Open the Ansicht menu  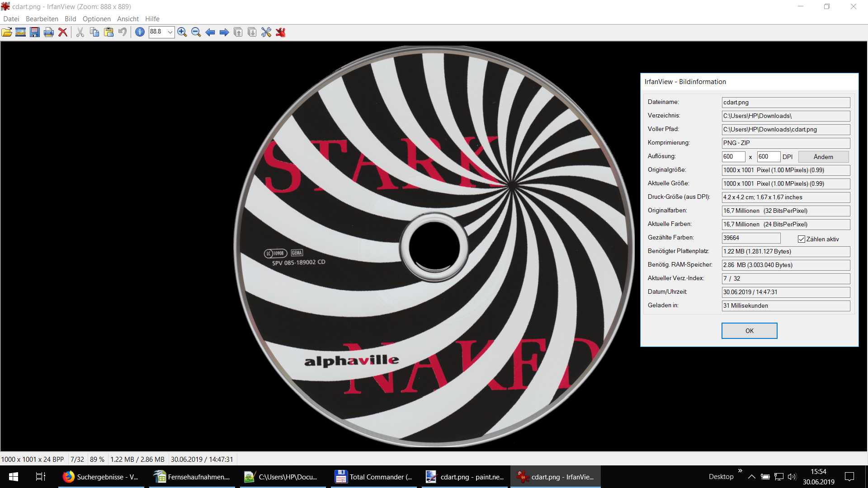click(x=128, y=19)
